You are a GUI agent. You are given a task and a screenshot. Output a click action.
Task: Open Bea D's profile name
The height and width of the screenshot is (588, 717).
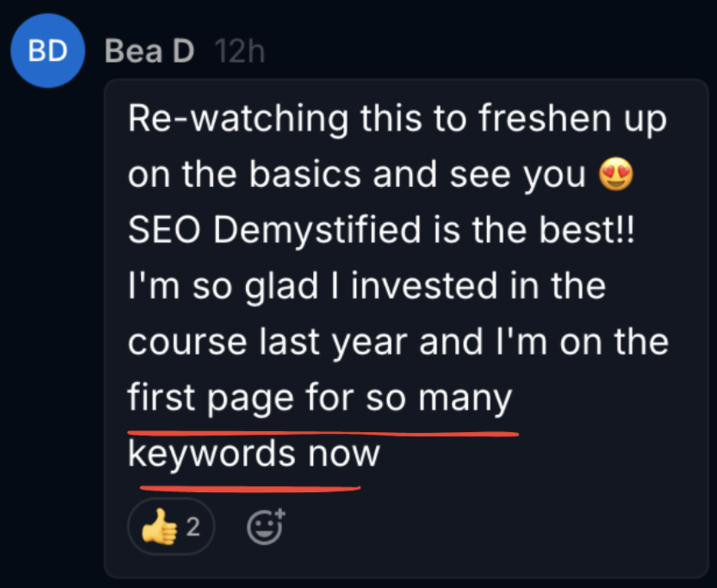pyautogui.click(x=149, y=51)
